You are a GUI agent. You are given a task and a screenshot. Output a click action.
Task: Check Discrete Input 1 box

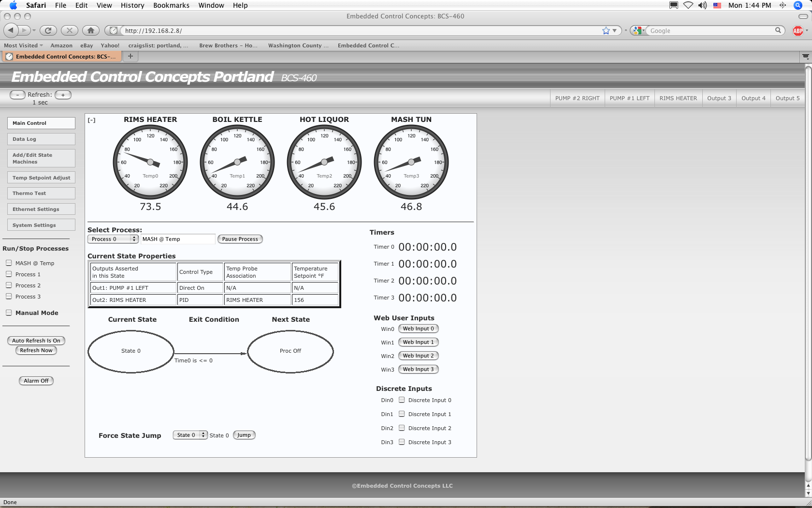tap(402, 414)
